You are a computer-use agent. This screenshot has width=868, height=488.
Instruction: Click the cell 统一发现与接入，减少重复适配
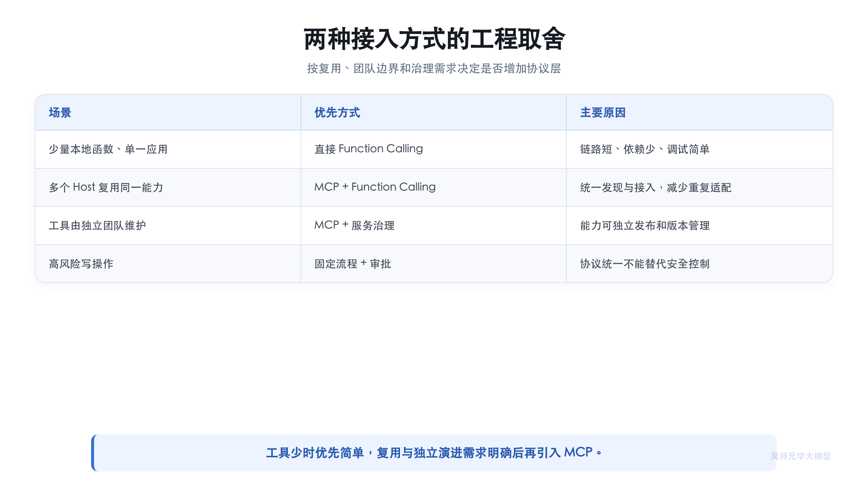pyautogui.click(x=699, y=187)
